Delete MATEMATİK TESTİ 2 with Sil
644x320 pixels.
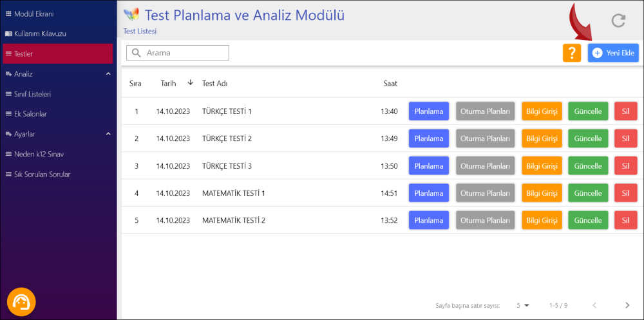(x=625, y=220)
